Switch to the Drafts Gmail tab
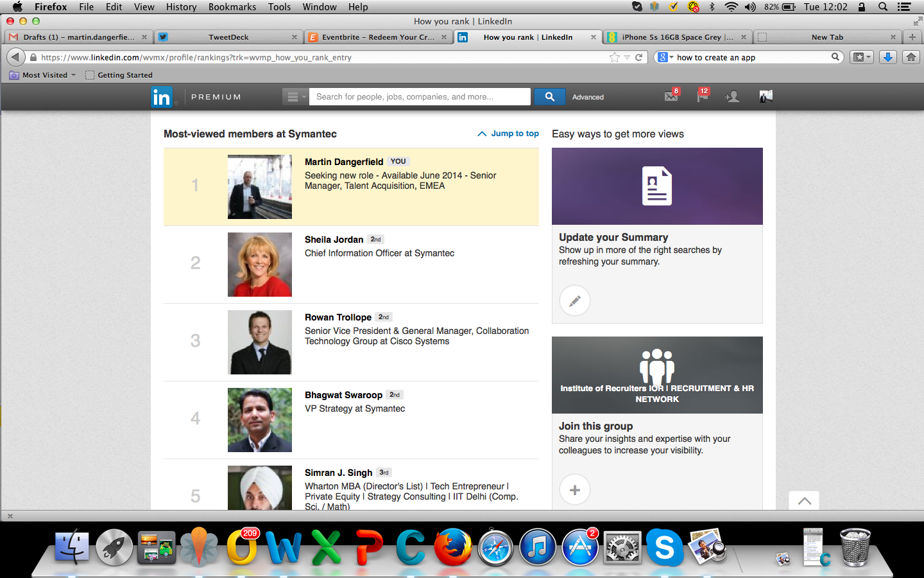Viewport: 924px width, 578px height. 78,37
